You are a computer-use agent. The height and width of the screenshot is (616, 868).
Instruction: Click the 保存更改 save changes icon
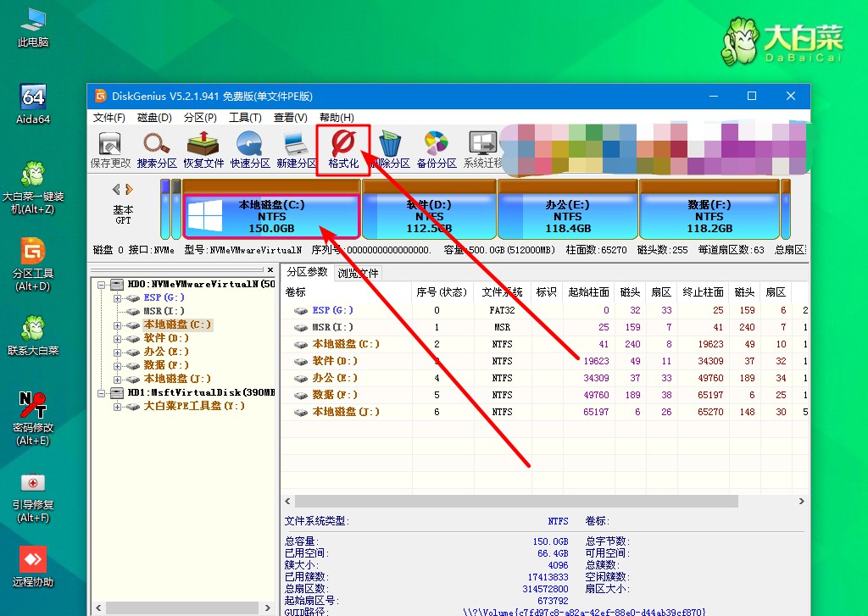[x=110, y=150]
